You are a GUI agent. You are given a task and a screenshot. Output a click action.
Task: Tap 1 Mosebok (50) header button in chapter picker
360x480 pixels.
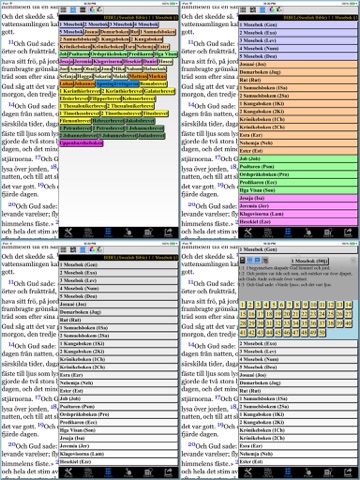(309, 261)
